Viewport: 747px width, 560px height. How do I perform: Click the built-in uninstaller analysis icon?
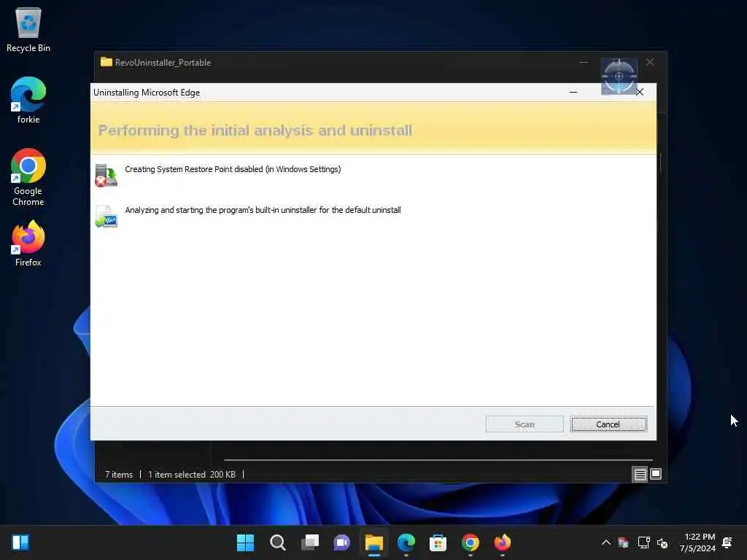[x=106, y=216]
